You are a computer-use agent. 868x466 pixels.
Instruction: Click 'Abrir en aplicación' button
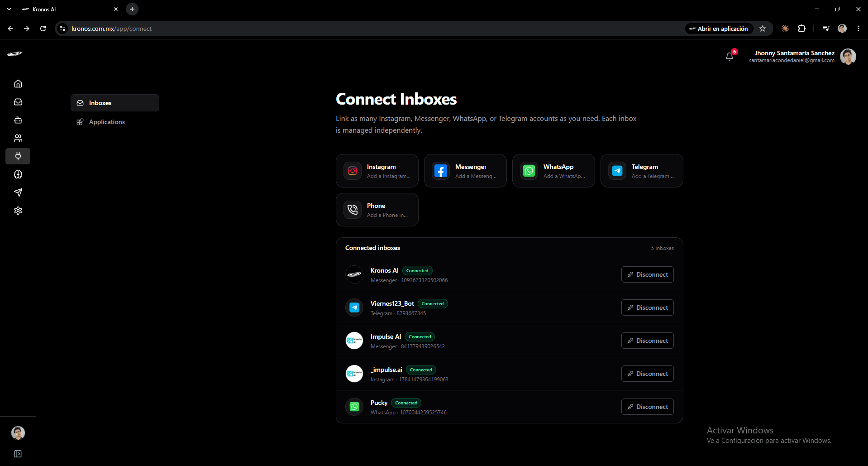point(719,29)
